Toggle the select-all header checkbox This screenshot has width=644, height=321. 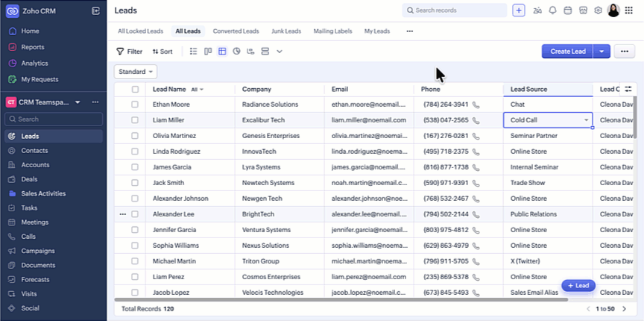135,90
